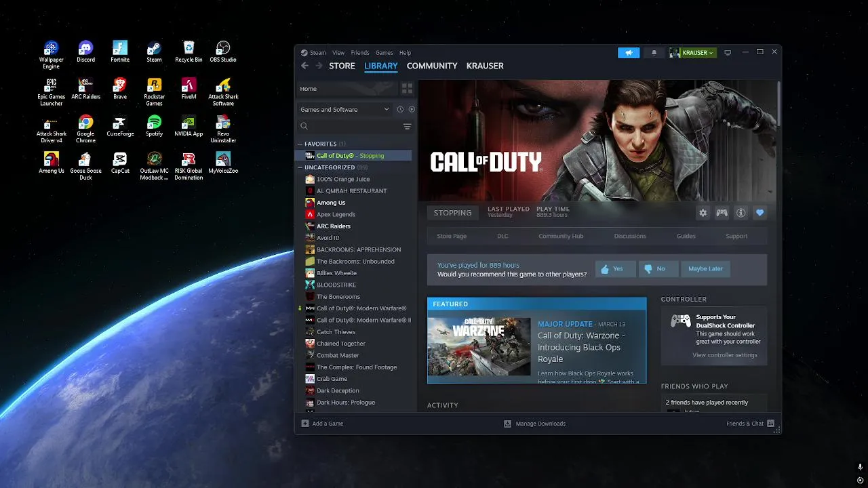This screenshot has height=488, width=868.
Task: Open Epic Games Launcher icon
Action: pyautogui.click(x=51, y=92)
